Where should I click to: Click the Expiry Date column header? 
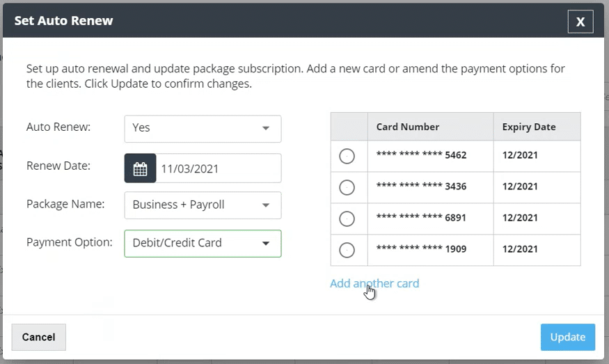[529, 127]
